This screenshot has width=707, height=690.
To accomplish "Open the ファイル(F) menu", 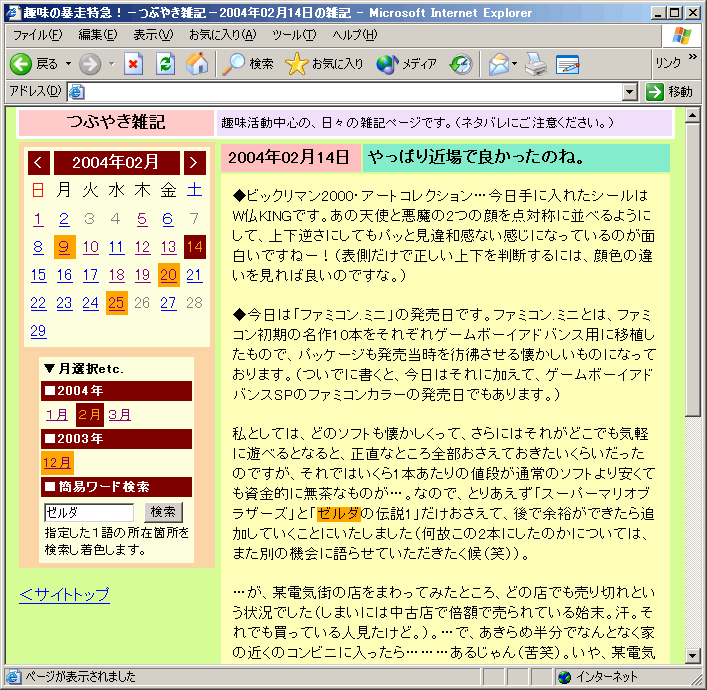I will [x=37, y=35].
